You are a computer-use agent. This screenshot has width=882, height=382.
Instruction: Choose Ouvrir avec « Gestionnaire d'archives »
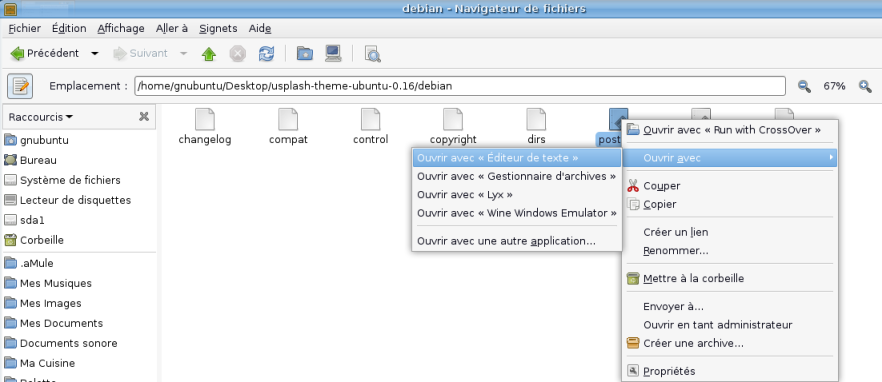517,177
